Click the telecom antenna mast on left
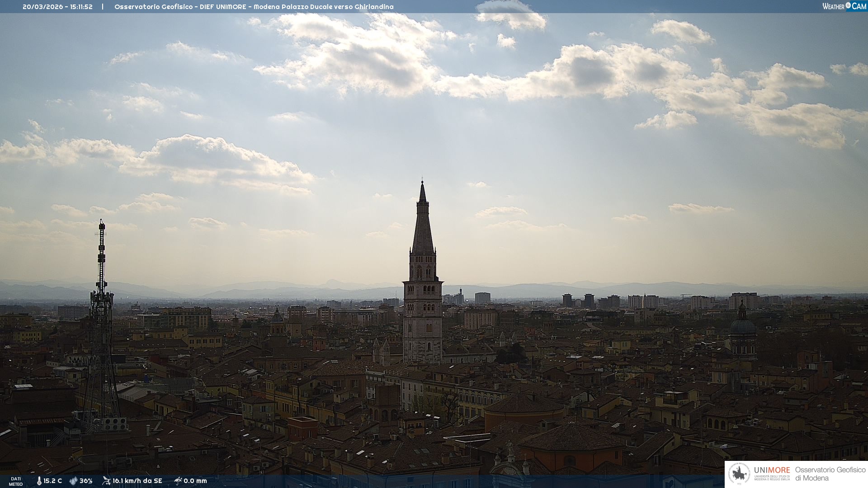 [x=101, y=289]
